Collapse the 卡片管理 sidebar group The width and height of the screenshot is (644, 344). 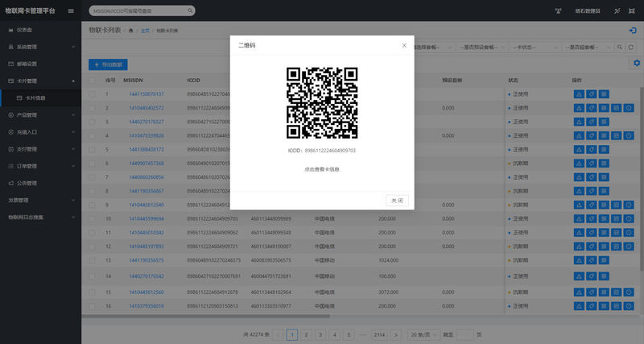(x=41, y=81)
